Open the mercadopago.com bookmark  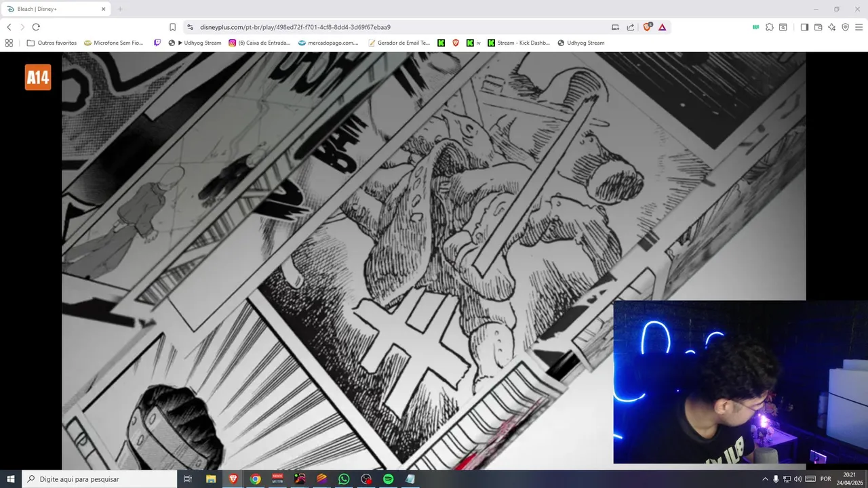(329, 43)
